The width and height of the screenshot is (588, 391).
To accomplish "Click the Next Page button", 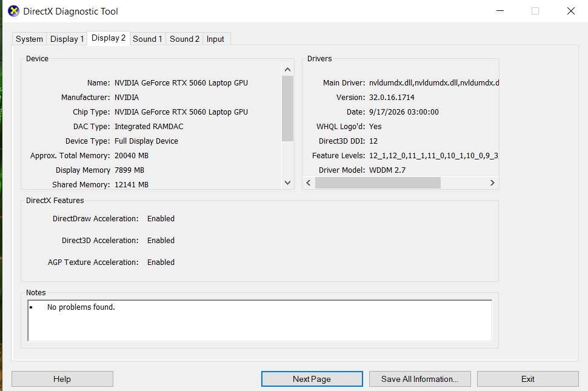I will point(312,379).
